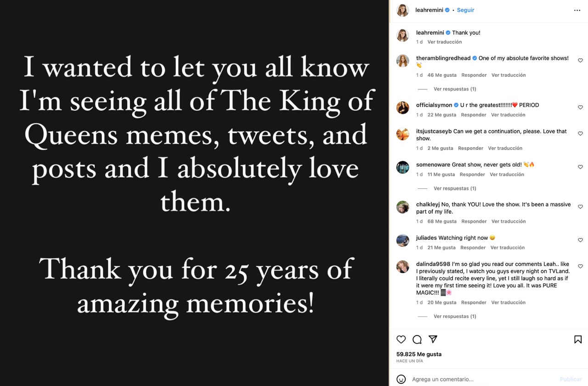Open the more options ellipsis menu
Viewport: 588px width, 386px height.
(577, 10)
